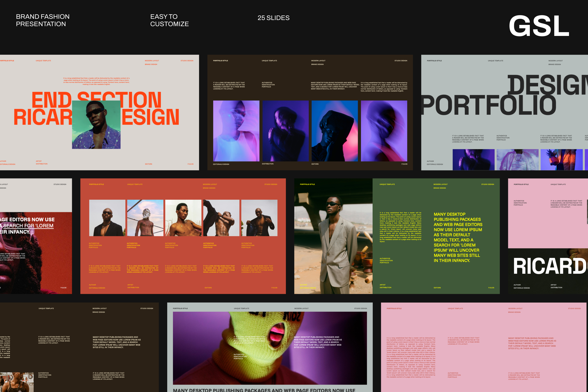Click the Easy To Customize text

tap(169, 20)
